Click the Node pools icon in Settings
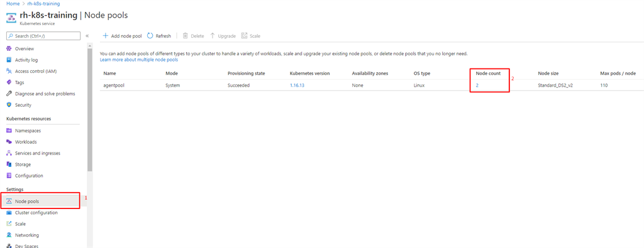The height and width of the screenshot is (248, 644). pyautogui.click(x=9, y=202)
